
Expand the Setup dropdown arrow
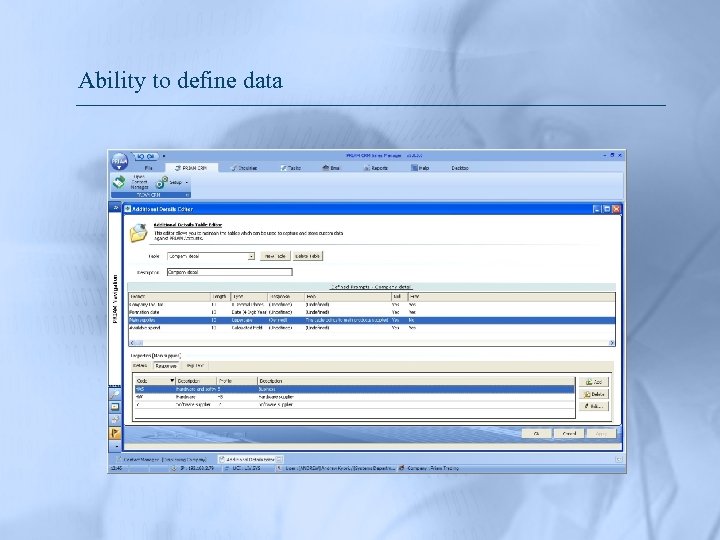point(186,183)
